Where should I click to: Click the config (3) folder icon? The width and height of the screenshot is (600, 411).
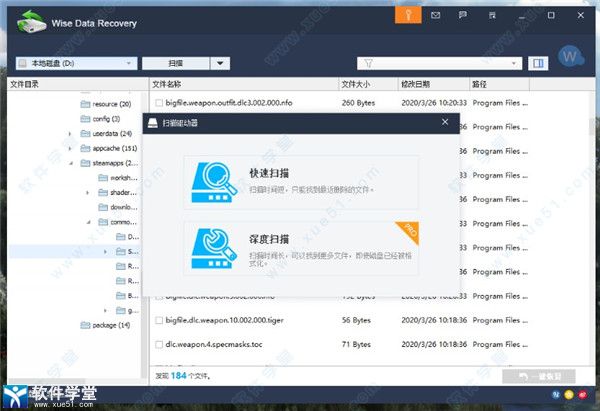pyautogui.click(x=85, y=119)
